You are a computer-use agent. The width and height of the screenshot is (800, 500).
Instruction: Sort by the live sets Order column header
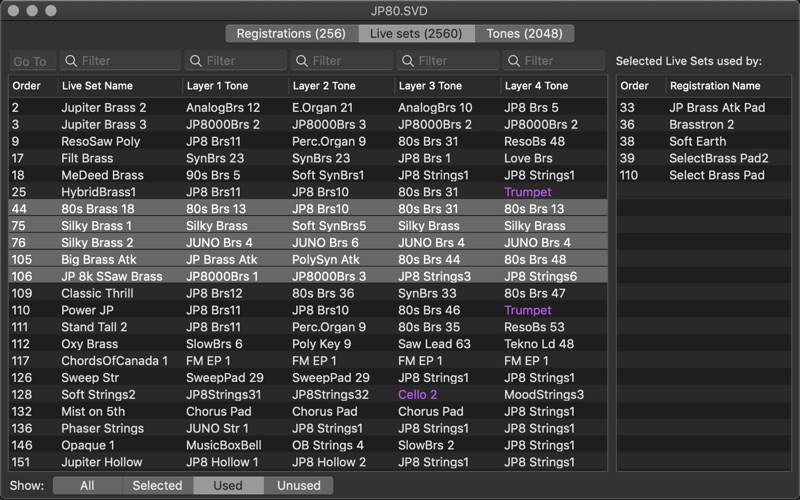tap(33, 86)
